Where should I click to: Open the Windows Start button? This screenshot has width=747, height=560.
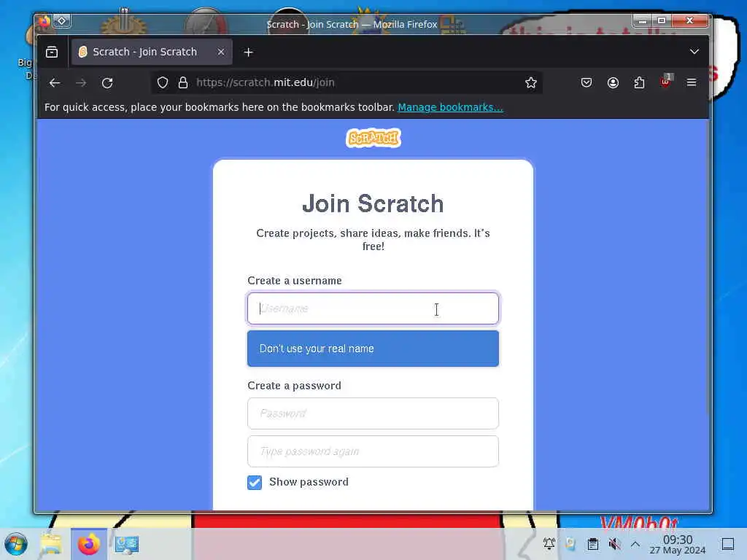[x=16, y=544]
